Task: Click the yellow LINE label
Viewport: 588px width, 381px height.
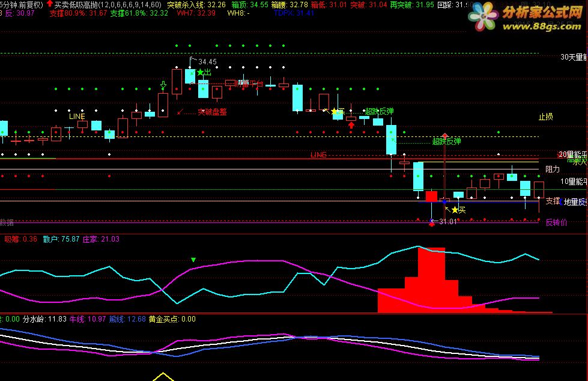Action: (x=77, y=117)
